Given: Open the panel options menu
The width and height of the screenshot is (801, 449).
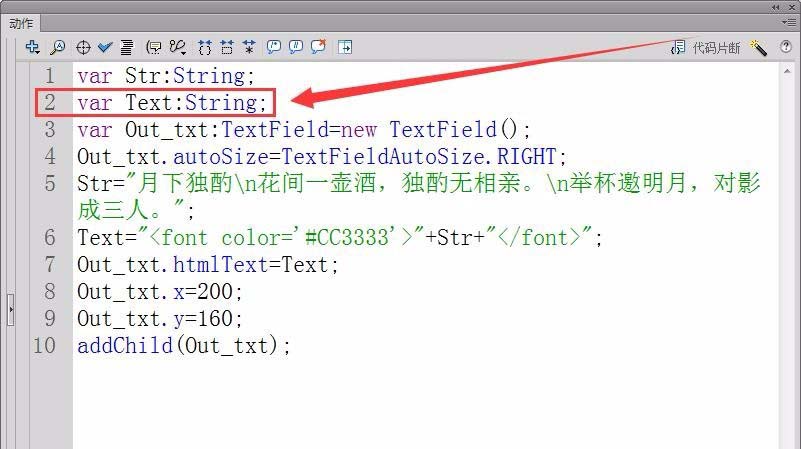Looking at the screenshot, I should pyautogui.click(x=788, y=22).
